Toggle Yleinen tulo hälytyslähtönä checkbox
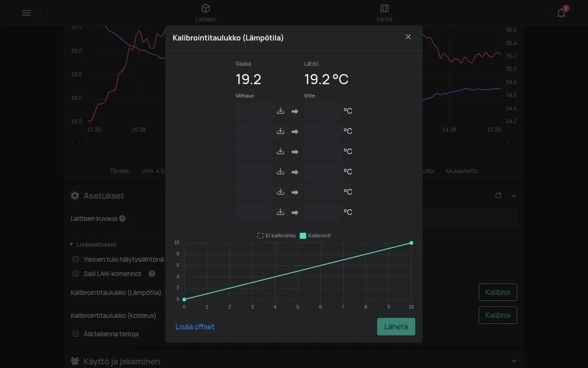Viewport: 588px width, 368px height. point(76,259)
